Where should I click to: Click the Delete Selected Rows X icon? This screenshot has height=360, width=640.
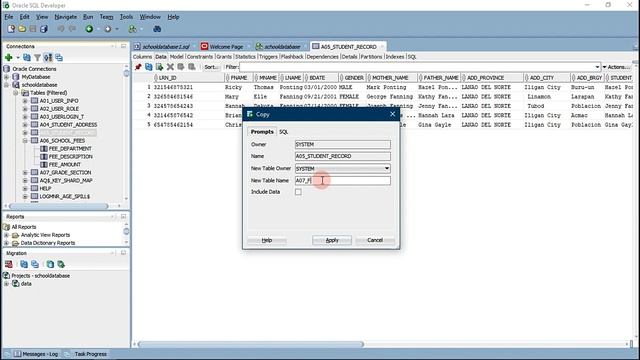pos(170,67)
